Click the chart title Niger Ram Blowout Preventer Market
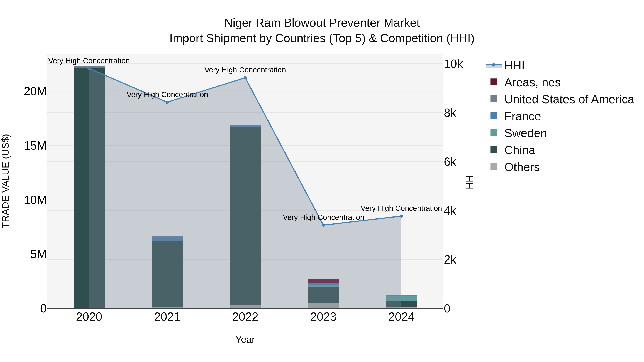 click(322, 23)
